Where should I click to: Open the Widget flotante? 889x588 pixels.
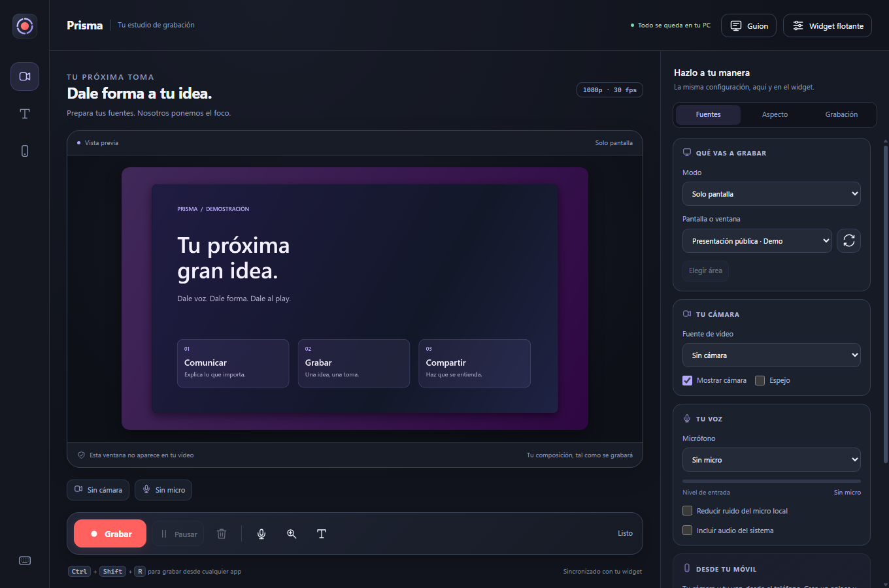pyautogui.click(x=827, y=25)
